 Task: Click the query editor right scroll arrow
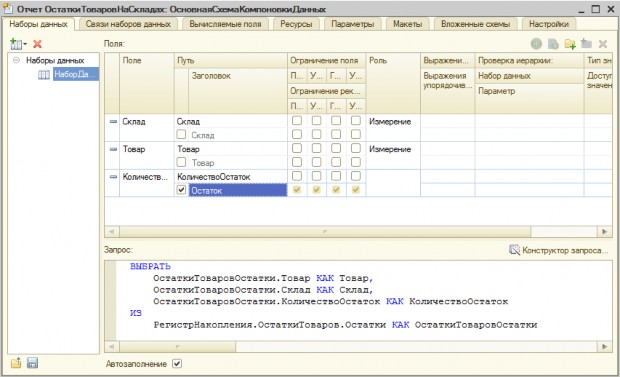point(604,347)
